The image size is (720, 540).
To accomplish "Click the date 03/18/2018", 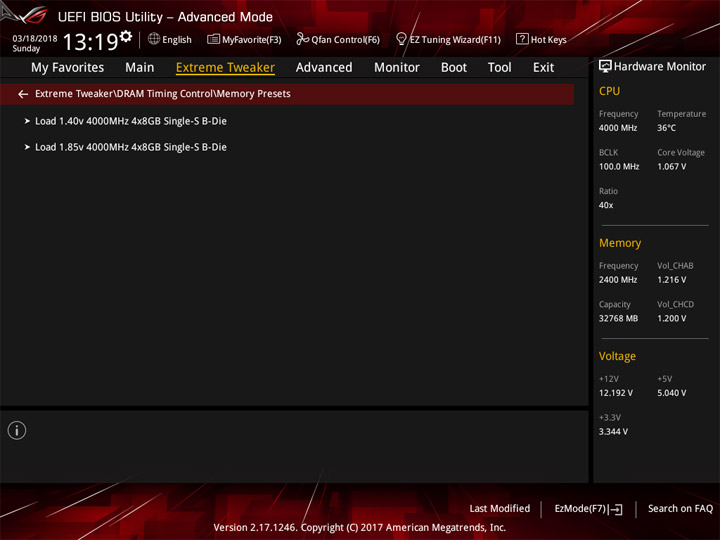I will 35,39.
